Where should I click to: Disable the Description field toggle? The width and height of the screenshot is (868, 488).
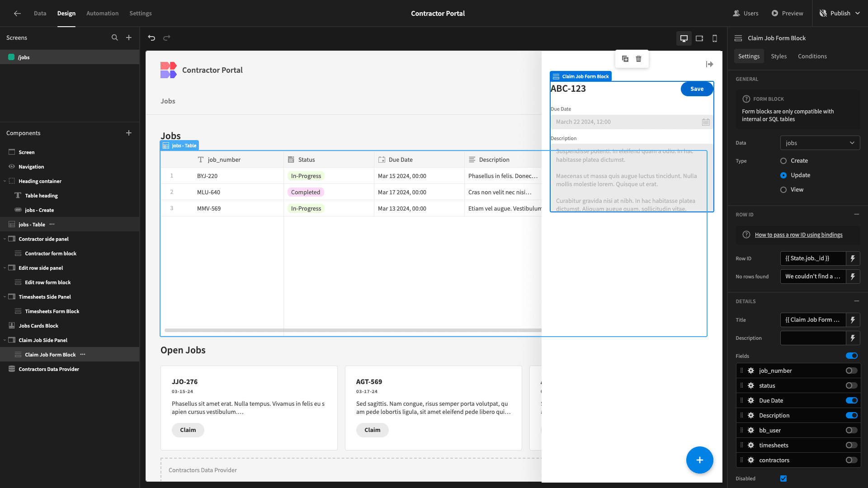point(852,415)
